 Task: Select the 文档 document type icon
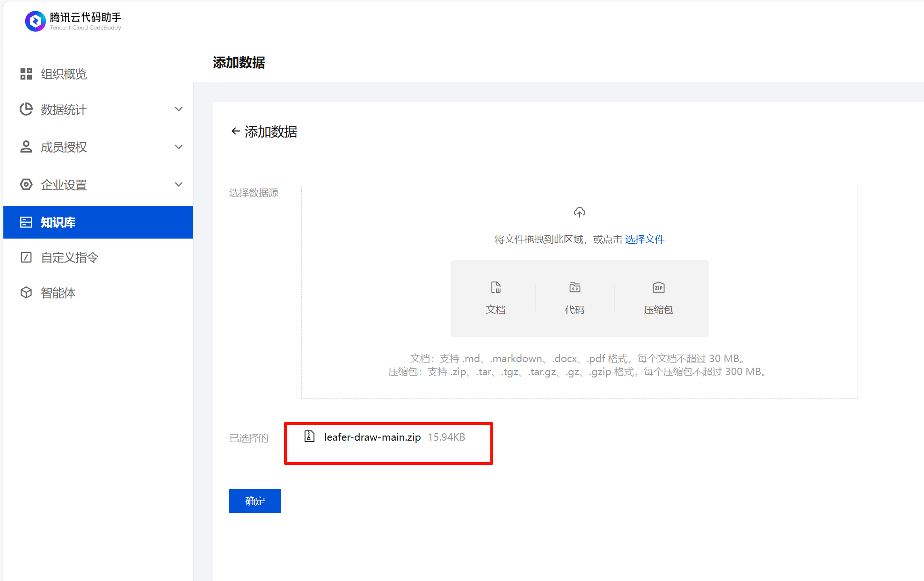click(495, 287)
